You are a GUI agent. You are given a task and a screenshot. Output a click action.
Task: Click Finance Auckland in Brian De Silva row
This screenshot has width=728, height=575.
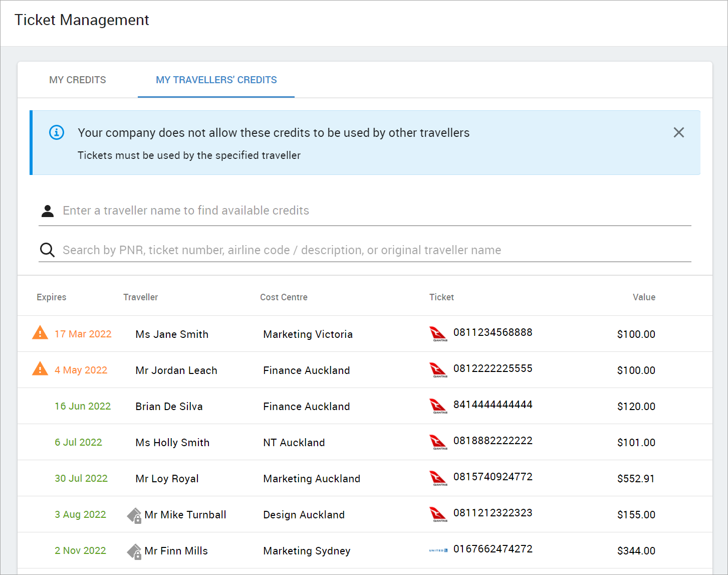307,407
